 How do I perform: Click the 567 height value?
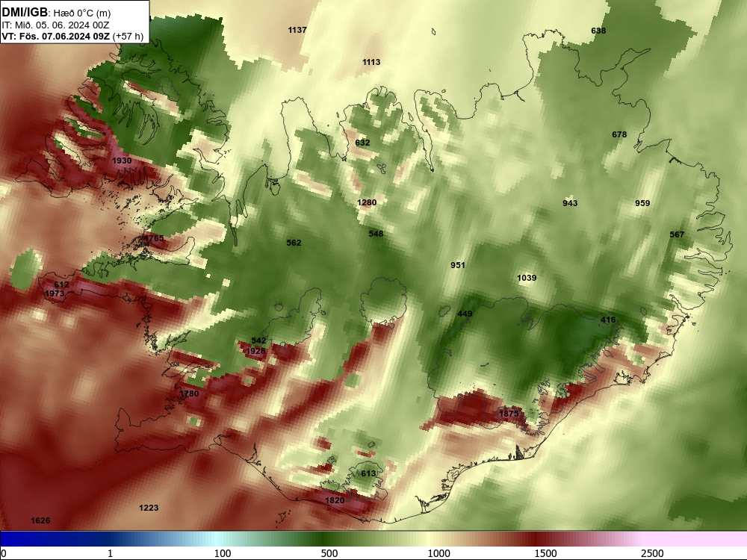pos(677,234)
